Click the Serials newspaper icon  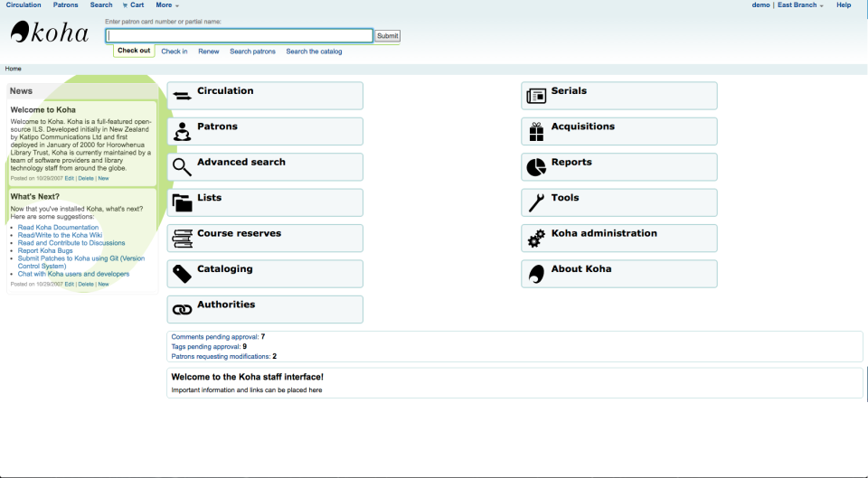(x=536, y=96)
